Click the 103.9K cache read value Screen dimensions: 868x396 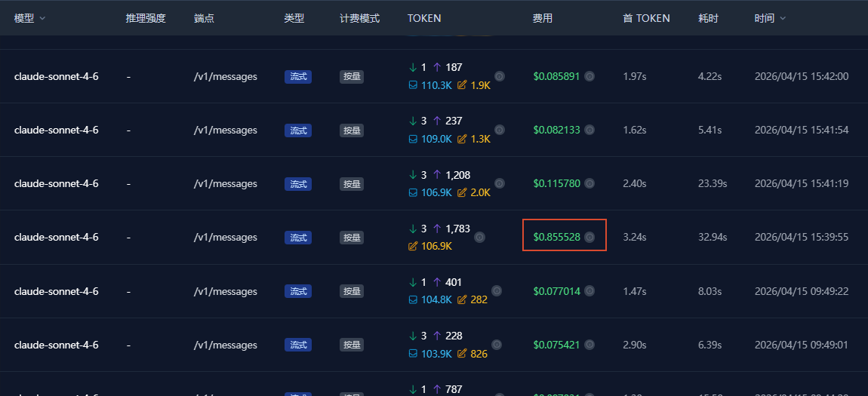(436, 354)
